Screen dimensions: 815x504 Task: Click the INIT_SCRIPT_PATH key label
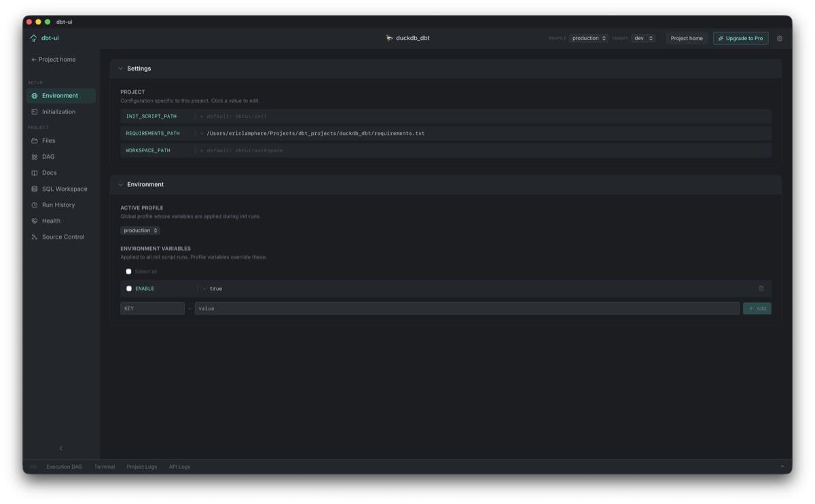click(x=151, y=117)
